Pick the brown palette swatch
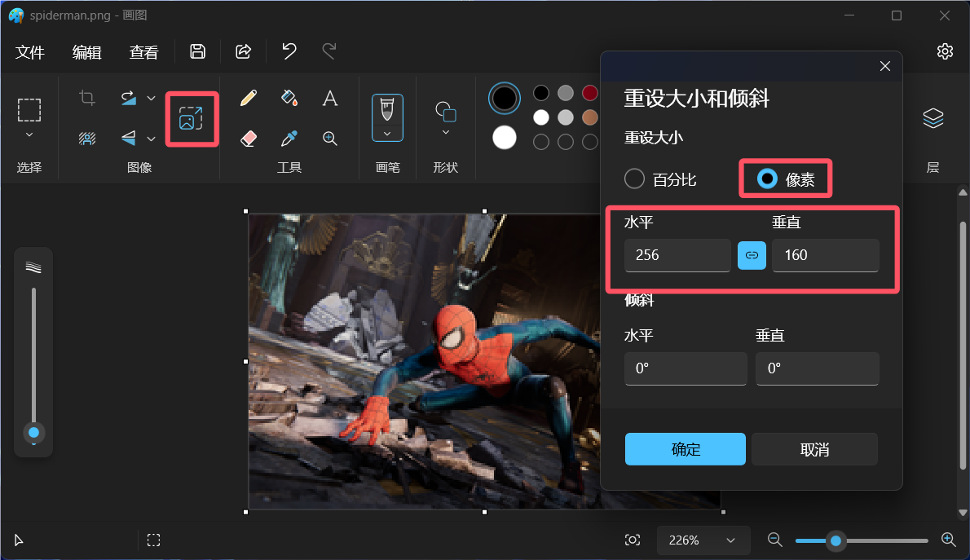 590,117
